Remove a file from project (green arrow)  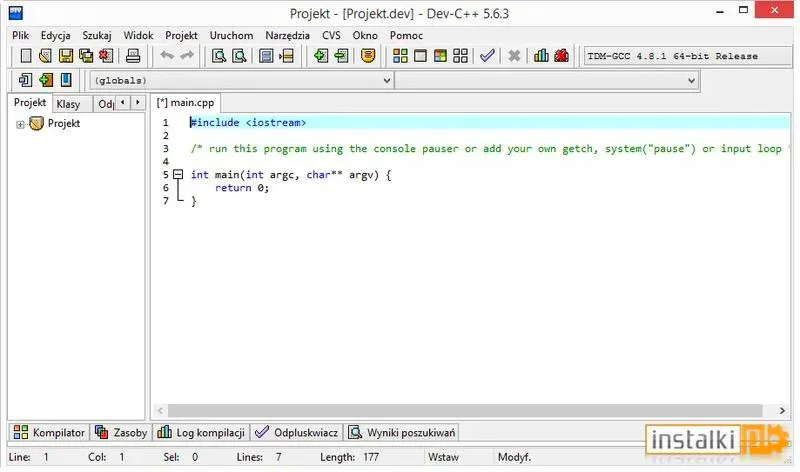point(341,56)
